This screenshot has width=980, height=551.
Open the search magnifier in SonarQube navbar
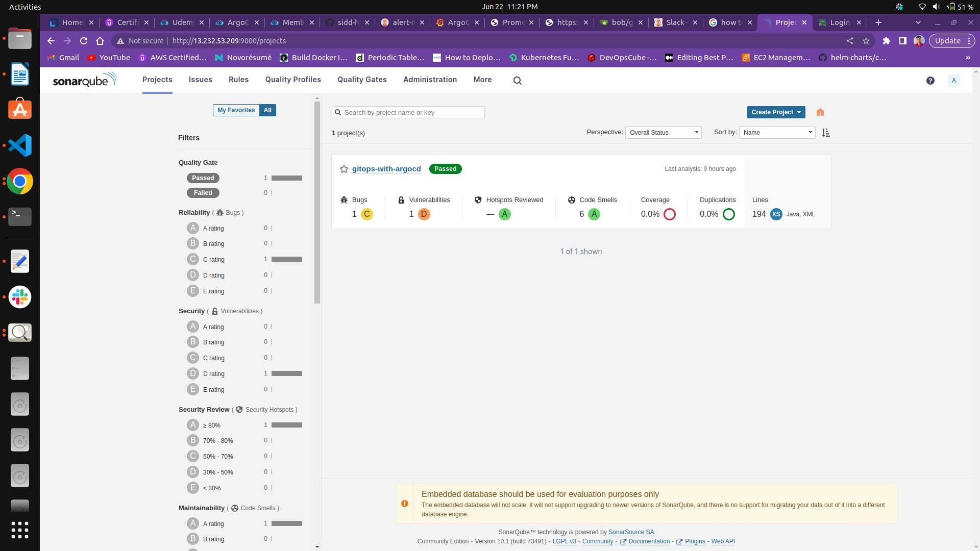point(518,81)
